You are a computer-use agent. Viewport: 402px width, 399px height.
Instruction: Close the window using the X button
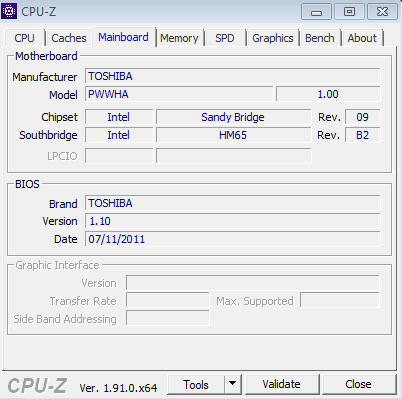tap(382, 12)
